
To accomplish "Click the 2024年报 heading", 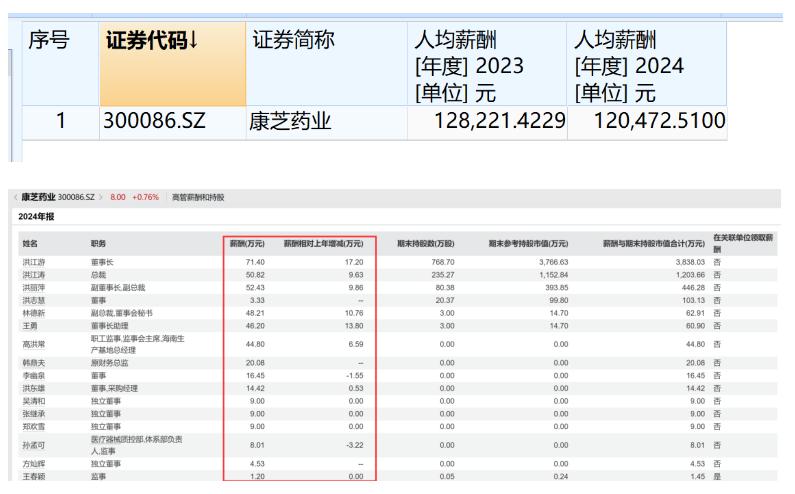I will tap(36, 217).
